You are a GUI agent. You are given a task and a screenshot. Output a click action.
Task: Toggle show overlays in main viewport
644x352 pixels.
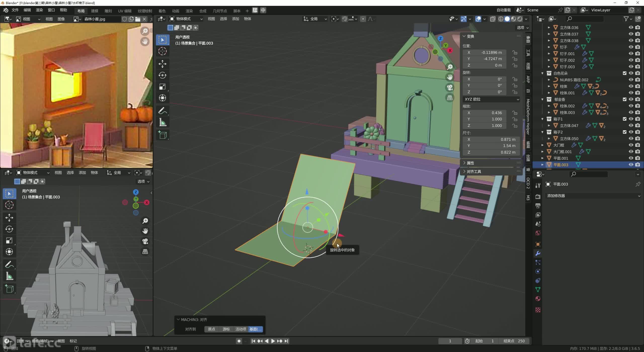coord(478,19)
